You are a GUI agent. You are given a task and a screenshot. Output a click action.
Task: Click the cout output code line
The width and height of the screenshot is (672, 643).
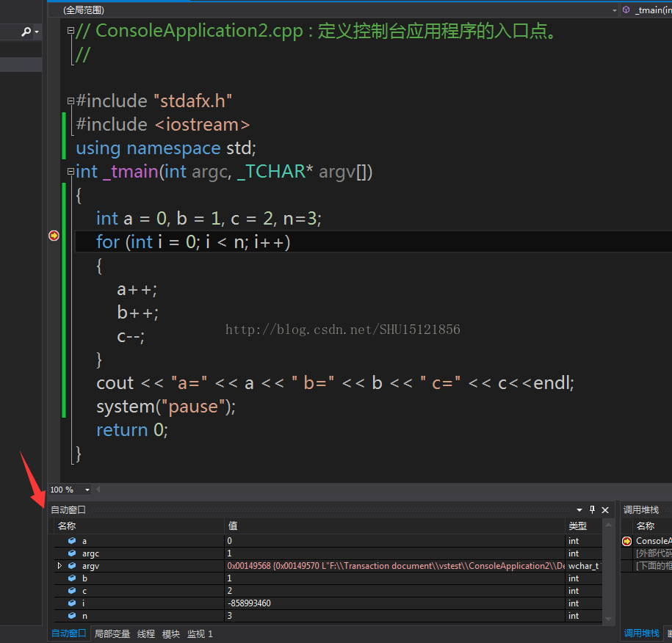[x=335, y=383]
